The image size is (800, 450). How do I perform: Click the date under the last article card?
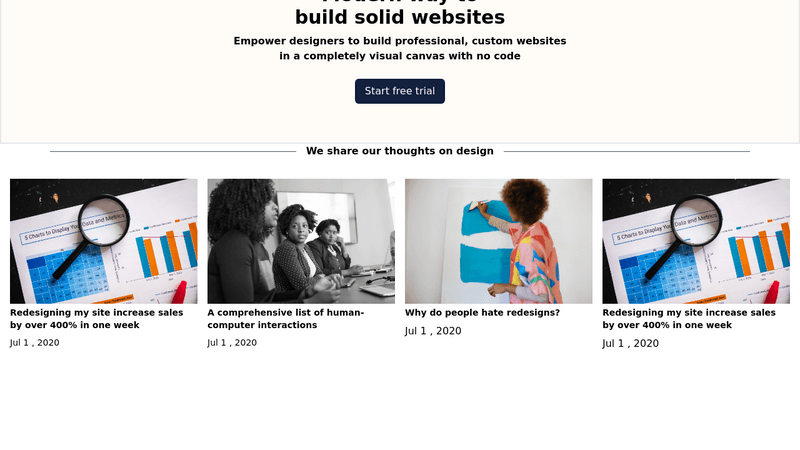click(630, 343)
